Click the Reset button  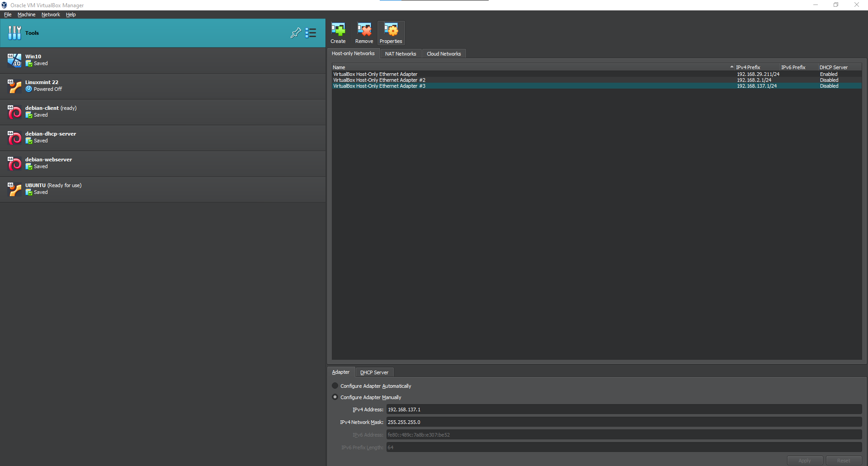pyautogui.click(x=843, y=461)
